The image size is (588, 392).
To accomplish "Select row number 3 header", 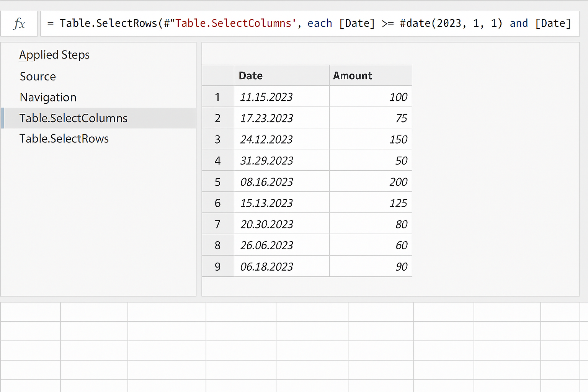I will [x=218, y=139].
